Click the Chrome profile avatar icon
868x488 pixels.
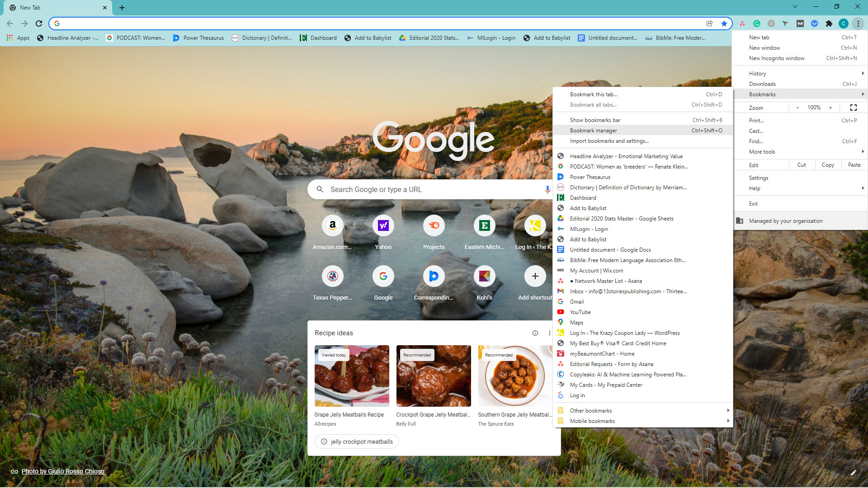844,23
